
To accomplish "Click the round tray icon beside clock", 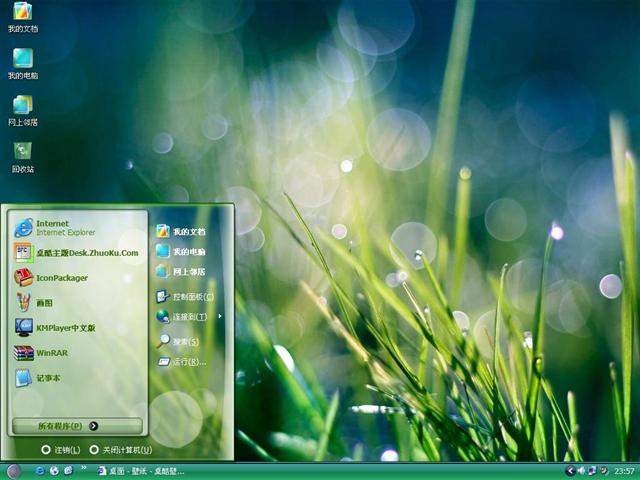I will tap(603, 471).
